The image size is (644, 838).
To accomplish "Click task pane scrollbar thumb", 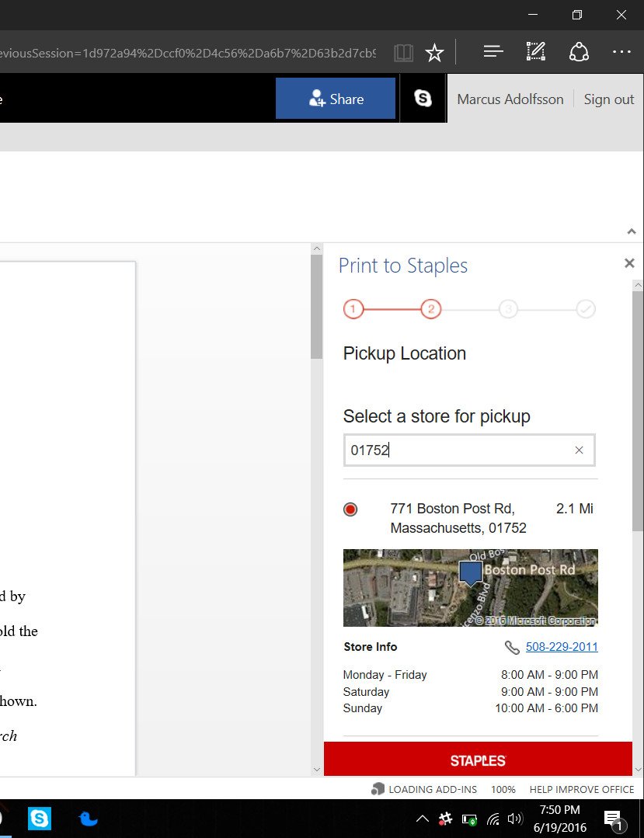I will click(x=638, y=411).
